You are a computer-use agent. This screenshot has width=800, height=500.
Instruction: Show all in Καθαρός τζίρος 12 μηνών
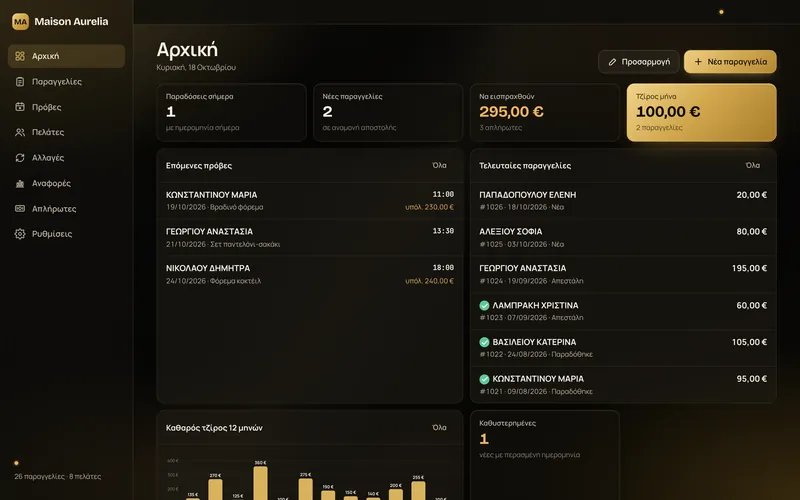439,428
